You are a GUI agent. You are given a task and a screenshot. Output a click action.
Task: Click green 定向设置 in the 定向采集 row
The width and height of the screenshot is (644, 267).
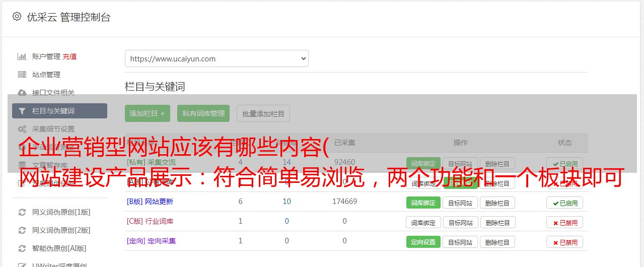click(x=423, y=242)
